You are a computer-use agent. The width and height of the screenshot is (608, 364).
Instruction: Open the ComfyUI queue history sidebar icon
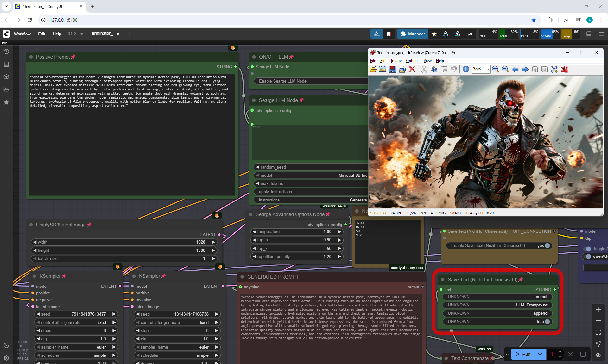[x=6, y=52]
